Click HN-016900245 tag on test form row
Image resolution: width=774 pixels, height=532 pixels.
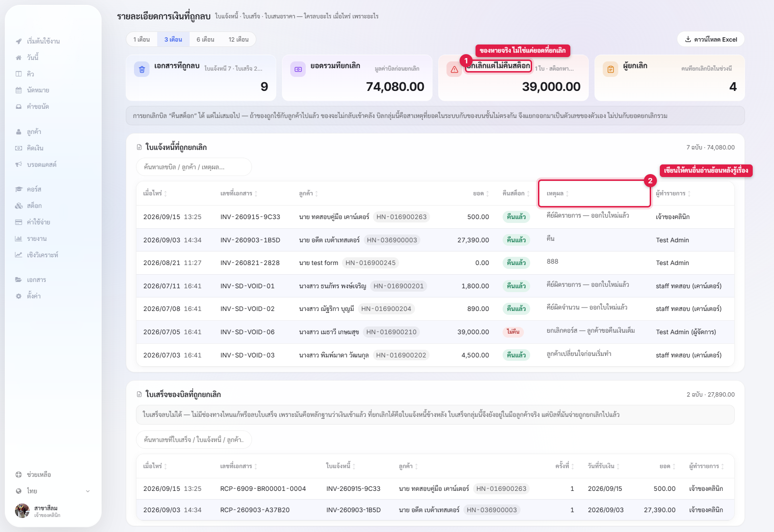371,263
